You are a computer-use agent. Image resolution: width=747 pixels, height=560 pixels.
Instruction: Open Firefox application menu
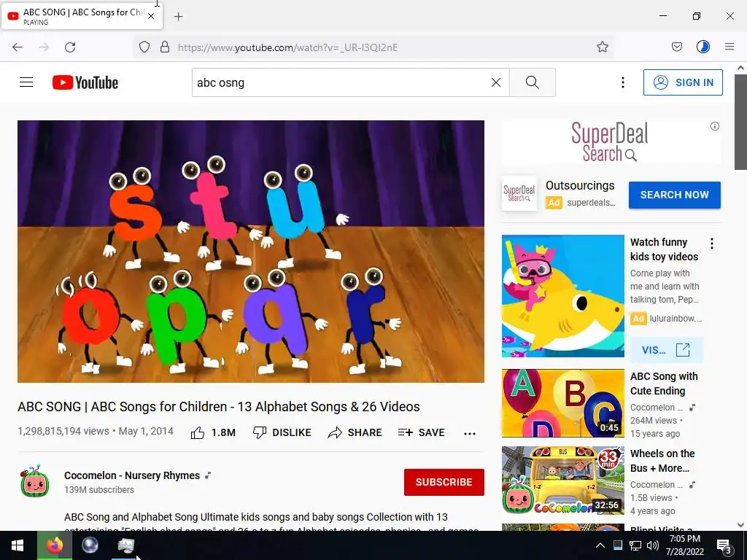coord(729,47)
